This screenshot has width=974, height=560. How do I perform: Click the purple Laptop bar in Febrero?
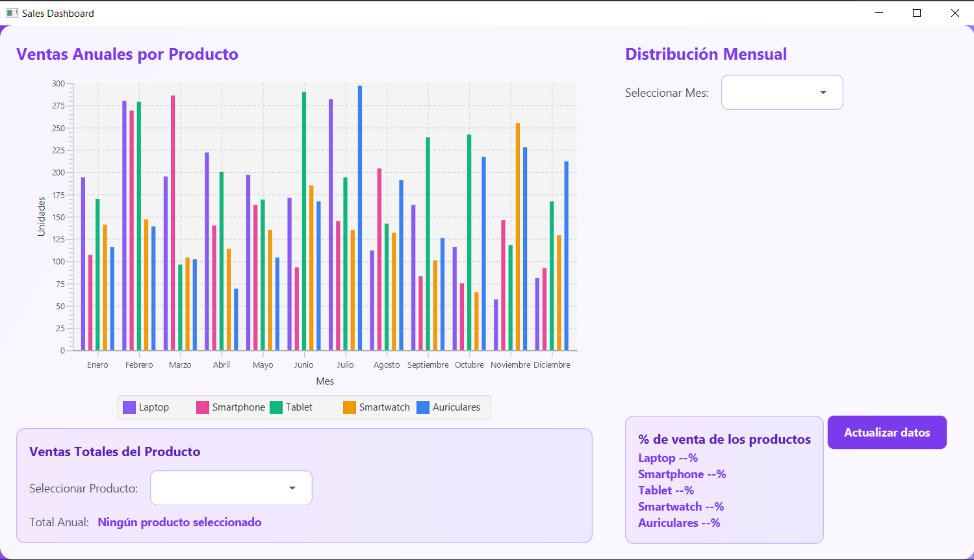pos(124,225)
